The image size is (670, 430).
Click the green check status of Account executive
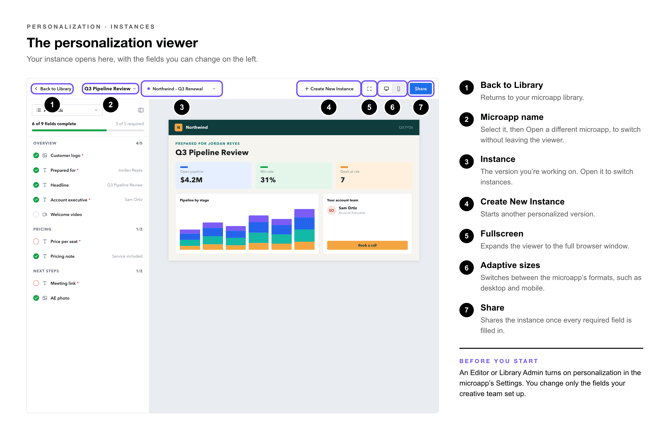tap(36, 200)
